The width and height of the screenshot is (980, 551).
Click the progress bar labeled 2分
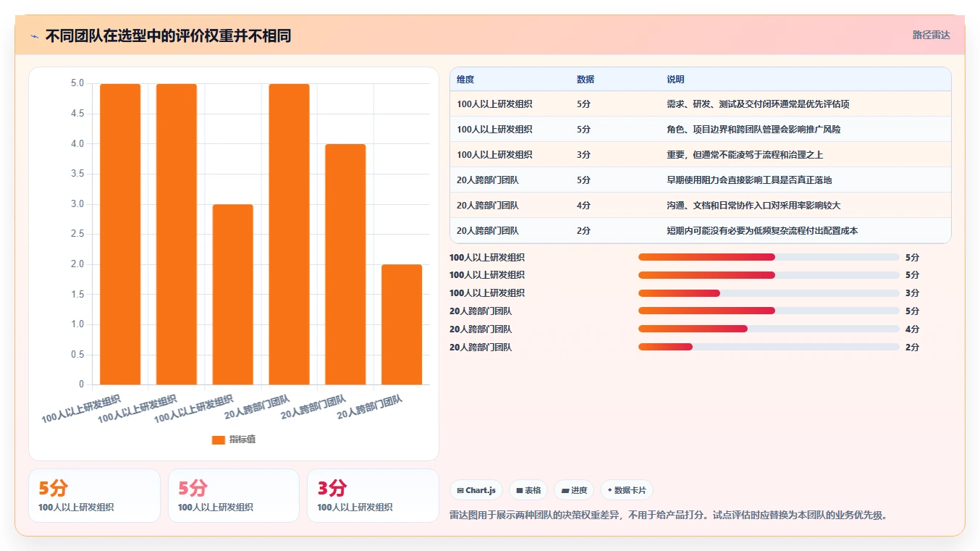(769, 347)
